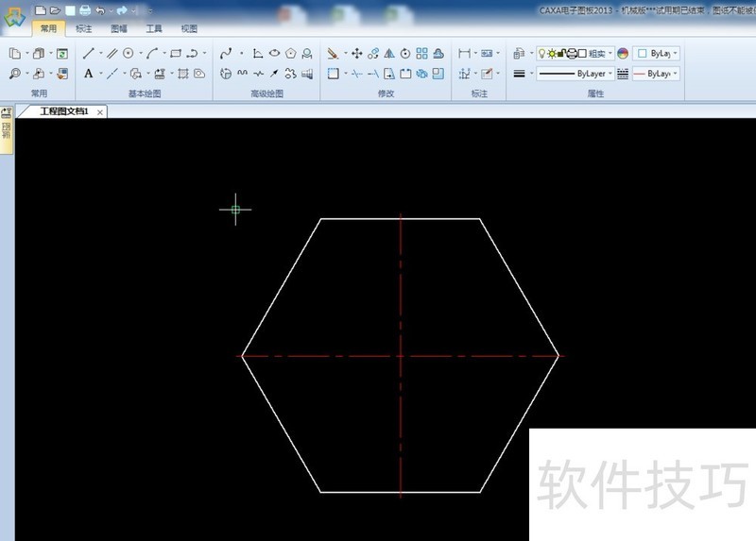Switch to the 图幅 ribbon tab

point(119,28)
